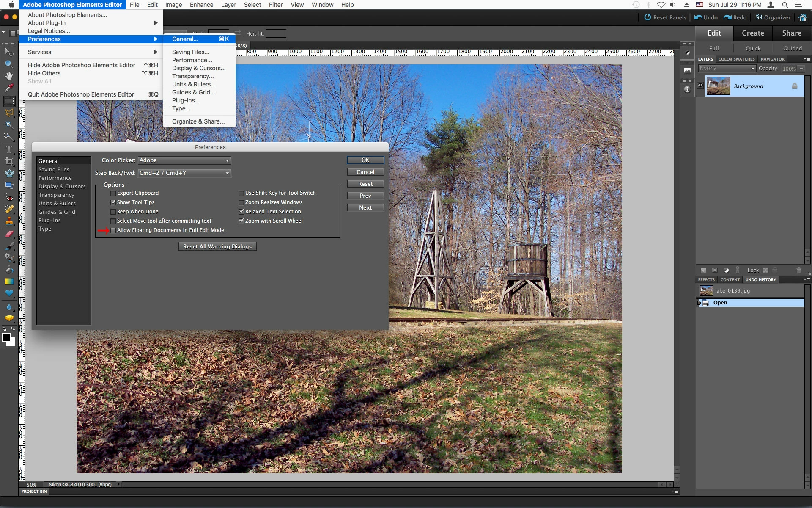
Task: Switch to the Create tab
Action: (x=753, y=33)
